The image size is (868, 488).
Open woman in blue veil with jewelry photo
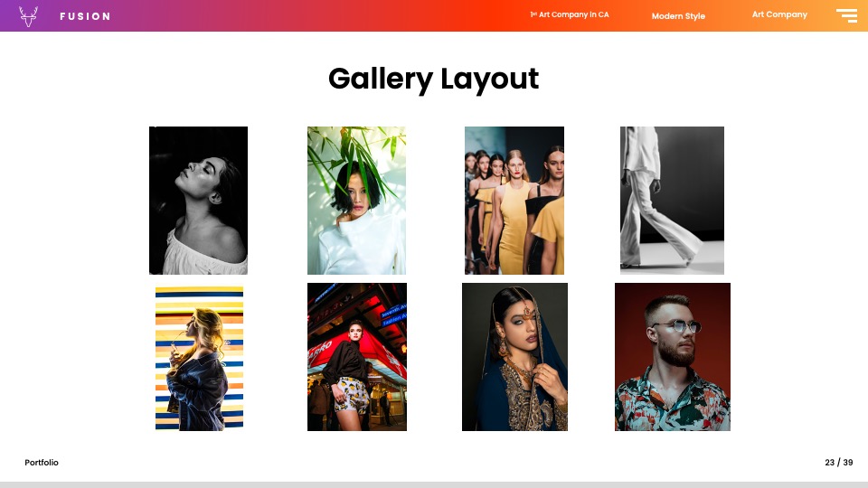[514, 357]
